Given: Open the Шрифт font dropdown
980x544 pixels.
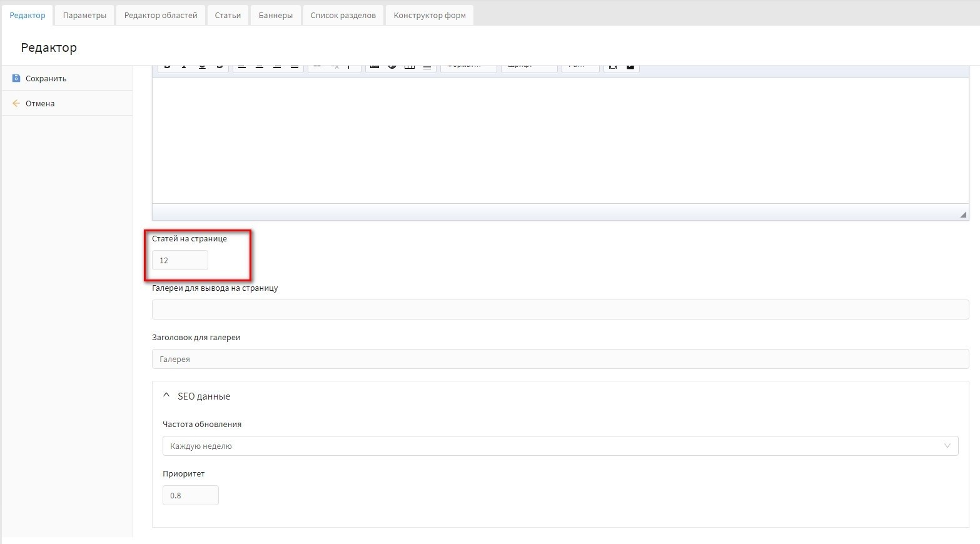Looking at the screenshot, I should coord(528,66).
